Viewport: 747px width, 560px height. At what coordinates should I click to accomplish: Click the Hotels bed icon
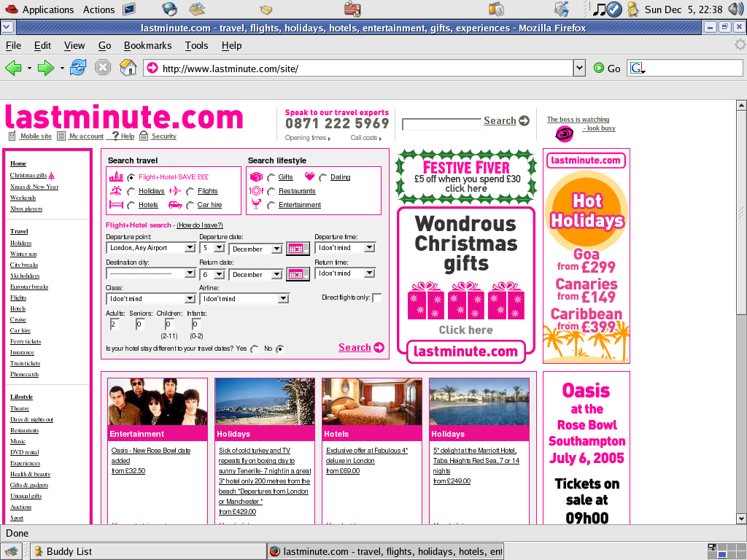tap(116, 205)
